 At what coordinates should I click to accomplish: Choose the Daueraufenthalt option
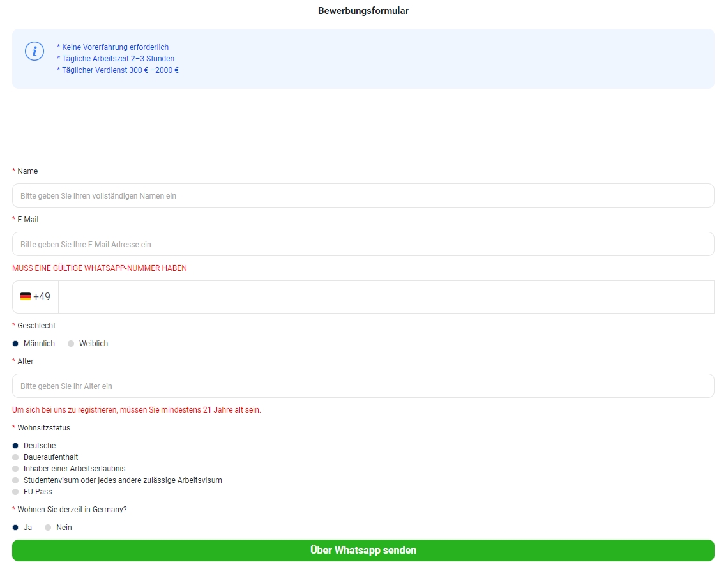(15, 457)
